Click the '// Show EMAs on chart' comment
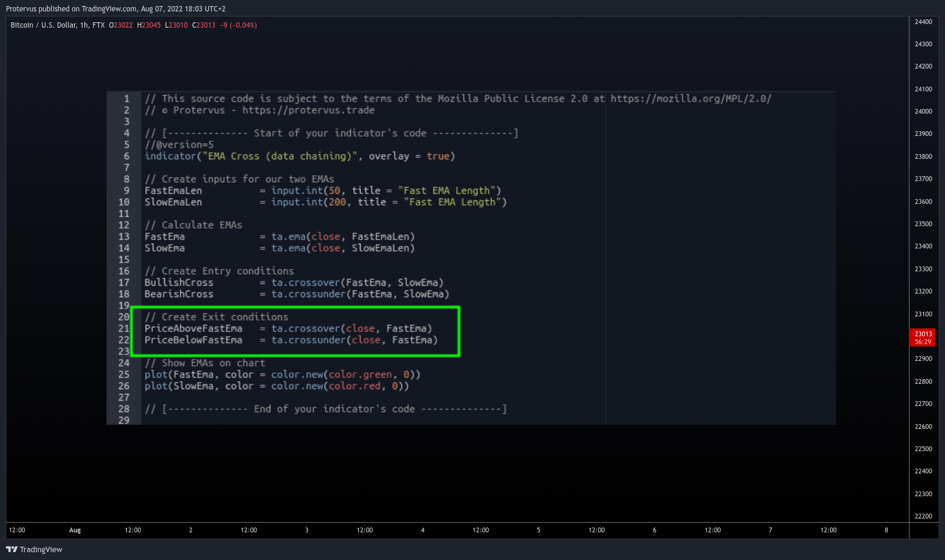This screenshot has width=945, height=560. point(205,363)
